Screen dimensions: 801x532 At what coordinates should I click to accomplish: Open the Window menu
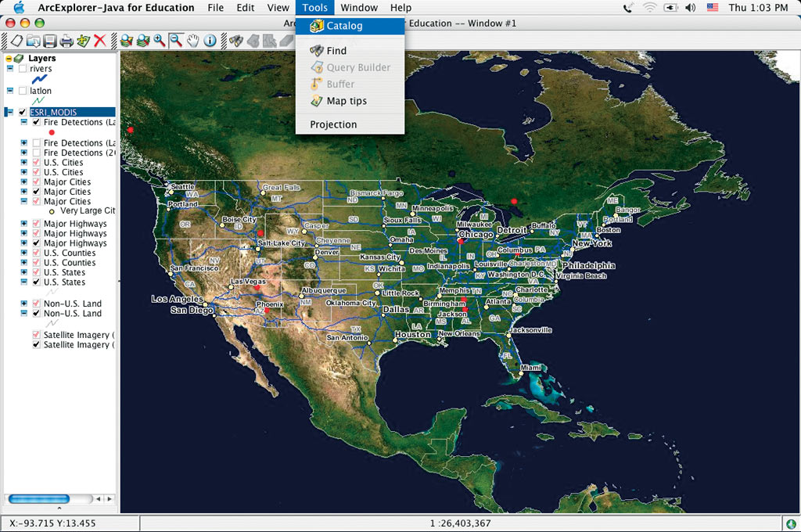[359, 8]
